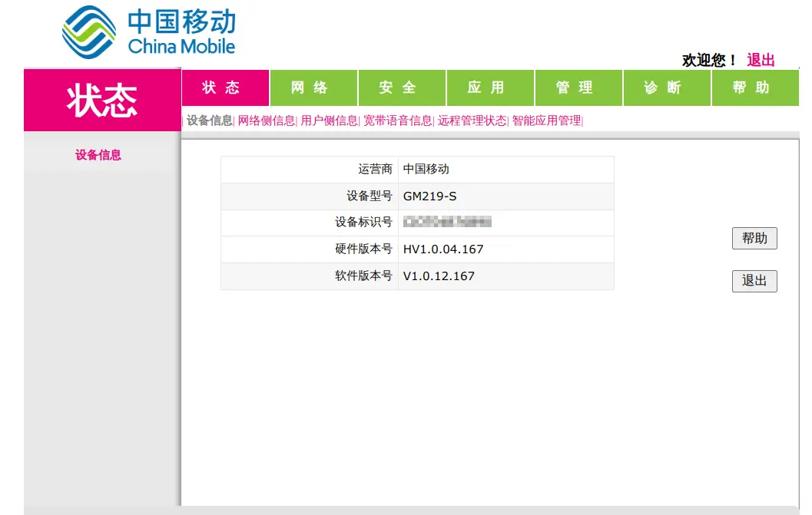View the 用户侧信息 submenu page
Screen dimensions: 812x515
click(x=329, y=120)
